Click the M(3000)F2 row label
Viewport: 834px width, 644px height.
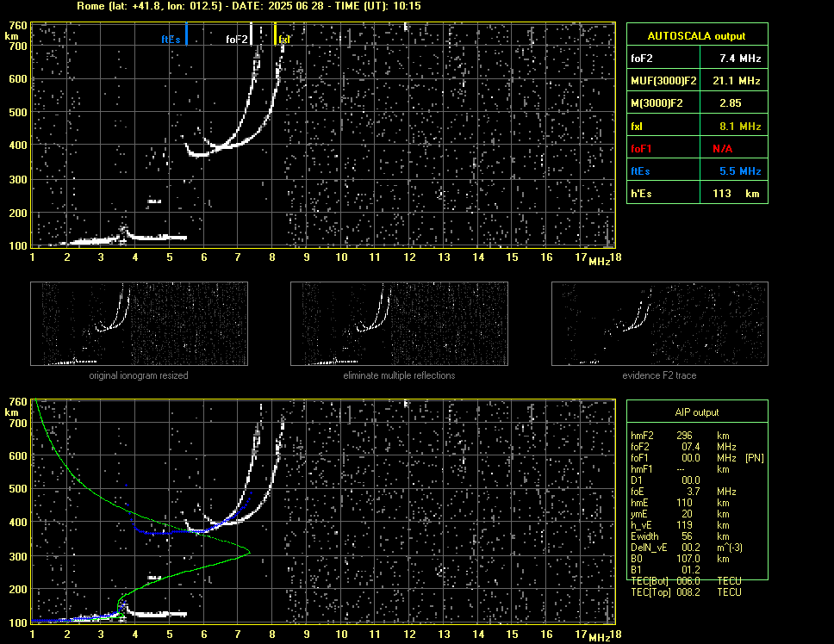pos(657,103)
